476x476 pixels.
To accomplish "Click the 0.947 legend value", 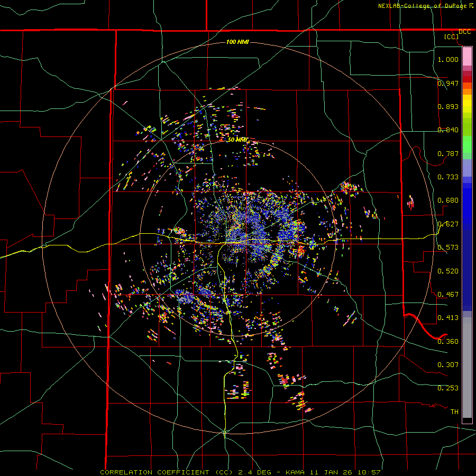I will tap(448, 83).
